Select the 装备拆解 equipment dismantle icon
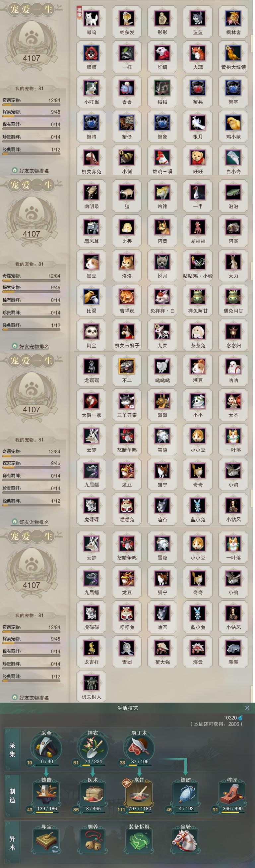255x868 pixels. click(x=139, y=841)
